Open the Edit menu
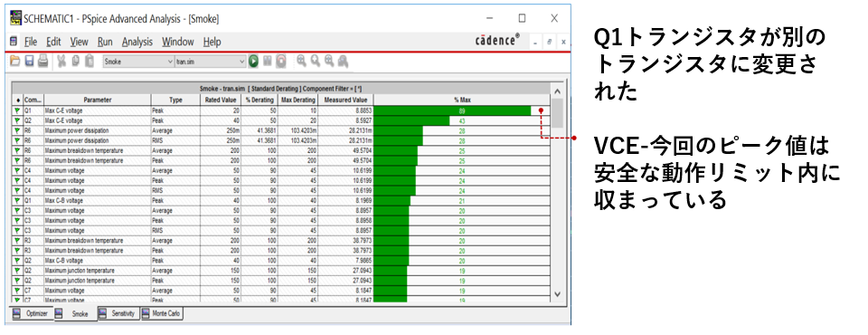Viewport: 868px width, 335px height. [53, 42]
